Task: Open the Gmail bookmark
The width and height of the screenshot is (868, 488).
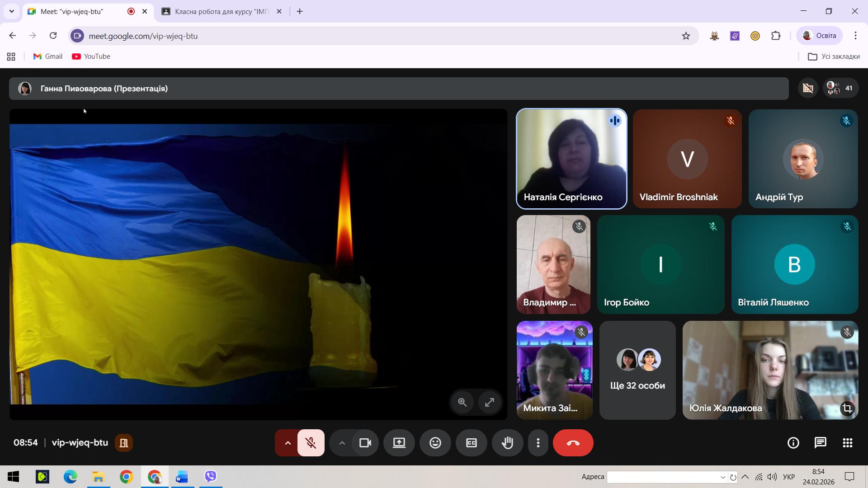Action: pyautogui.click(x=48, y=56)
